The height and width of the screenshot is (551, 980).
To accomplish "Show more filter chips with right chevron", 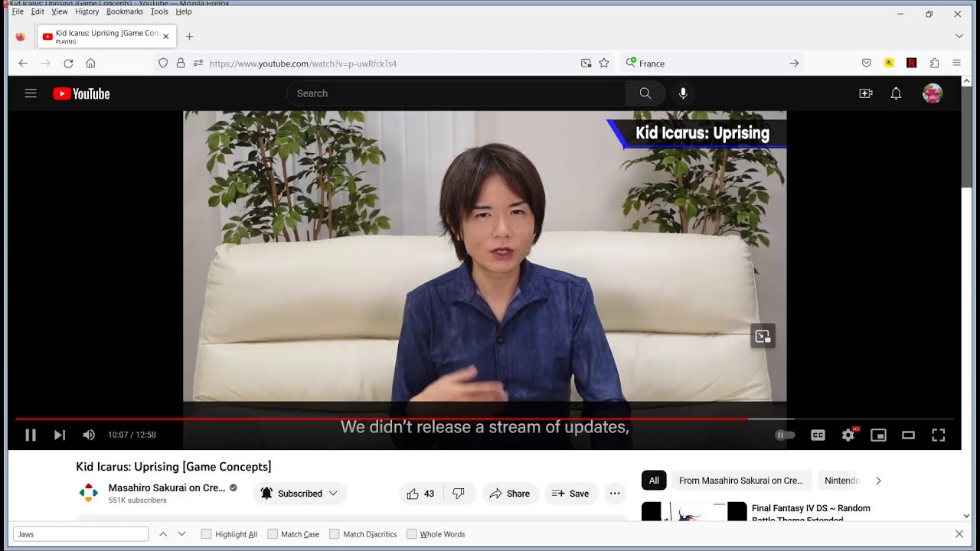I will (x=878, y=481).
